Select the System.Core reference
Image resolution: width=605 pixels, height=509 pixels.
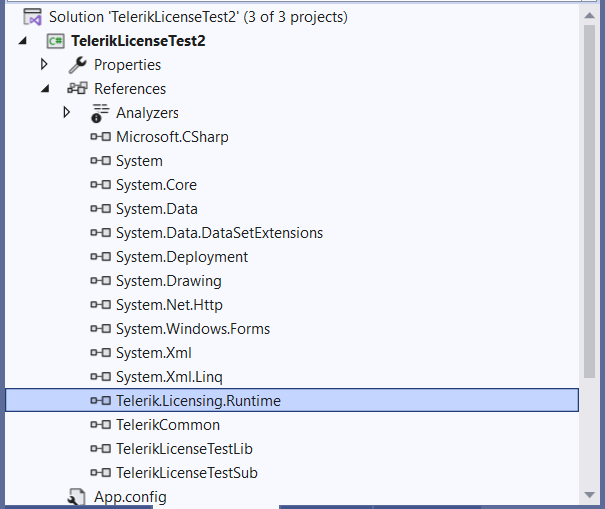coord(156,185)
